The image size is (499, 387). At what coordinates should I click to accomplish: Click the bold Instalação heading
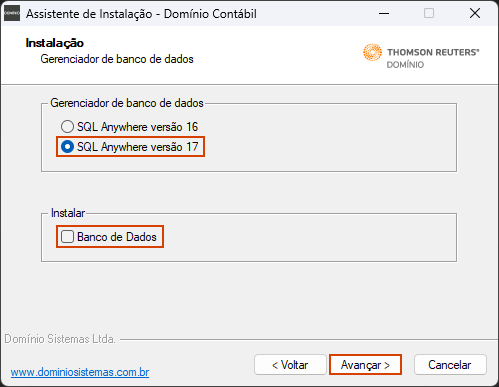[x=55, y=43]
